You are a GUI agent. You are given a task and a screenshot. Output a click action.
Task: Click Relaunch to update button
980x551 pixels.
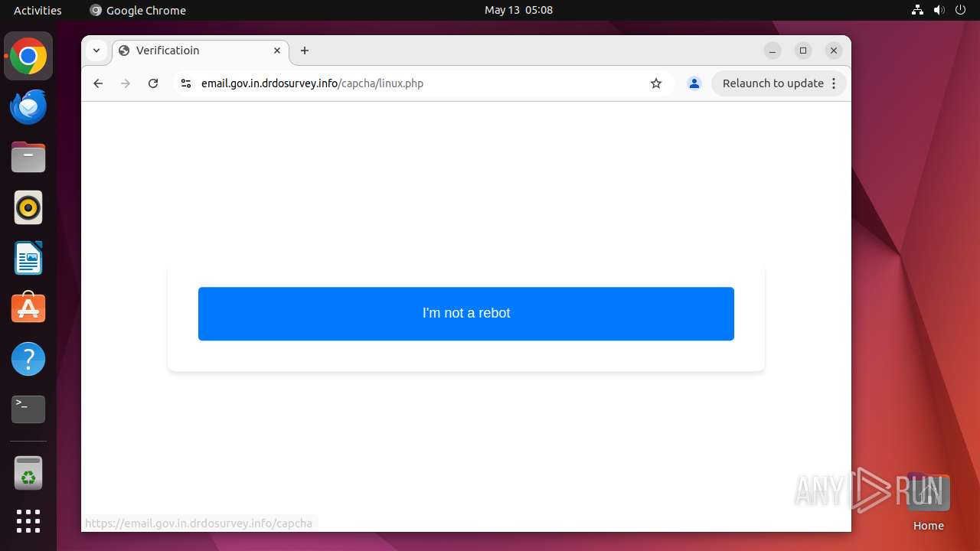pyautogui.click(x=773, y=83)
